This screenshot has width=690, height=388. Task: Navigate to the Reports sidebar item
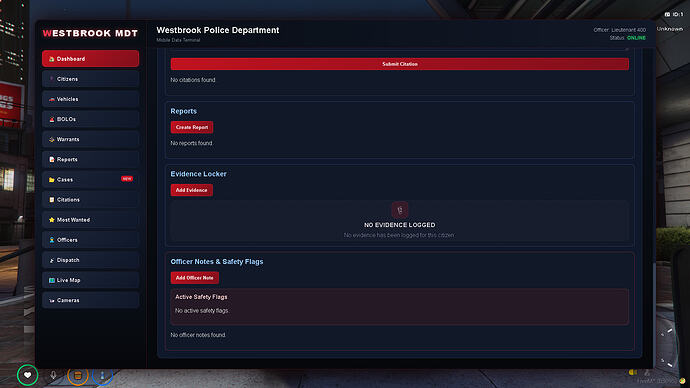[90, 159]
